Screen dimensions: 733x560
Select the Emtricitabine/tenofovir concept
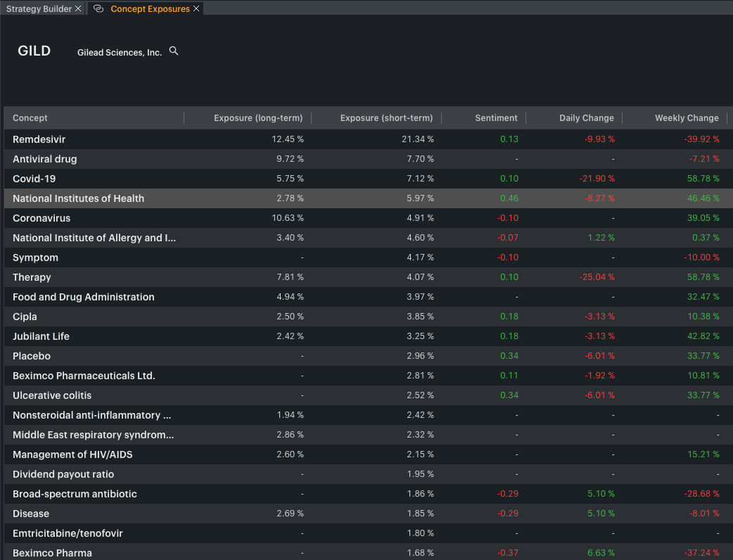[68, 533]
